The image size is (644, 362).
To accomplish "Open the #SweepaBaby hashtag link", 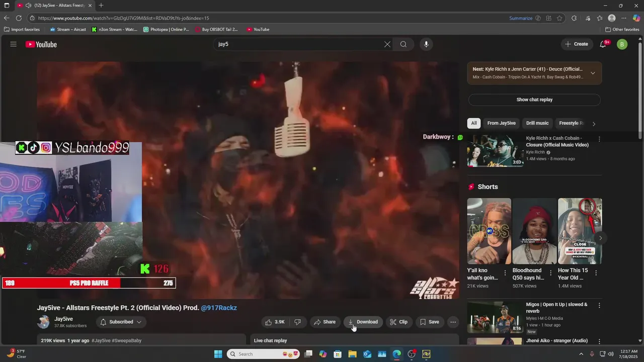I will point(126,340).
